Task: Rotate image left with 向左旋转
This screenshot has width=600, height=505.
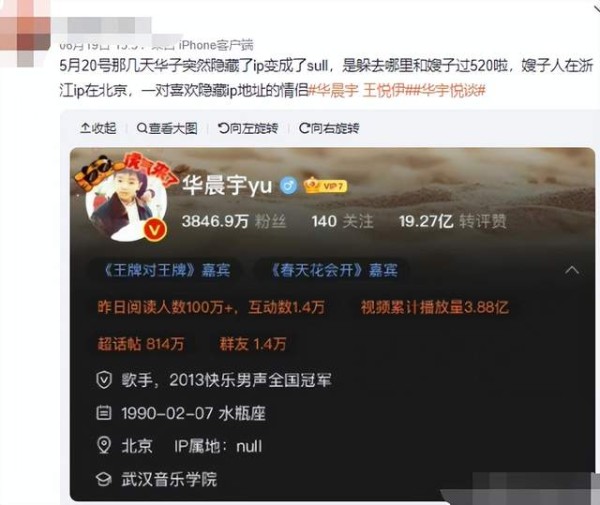Action: click(248, 128)
